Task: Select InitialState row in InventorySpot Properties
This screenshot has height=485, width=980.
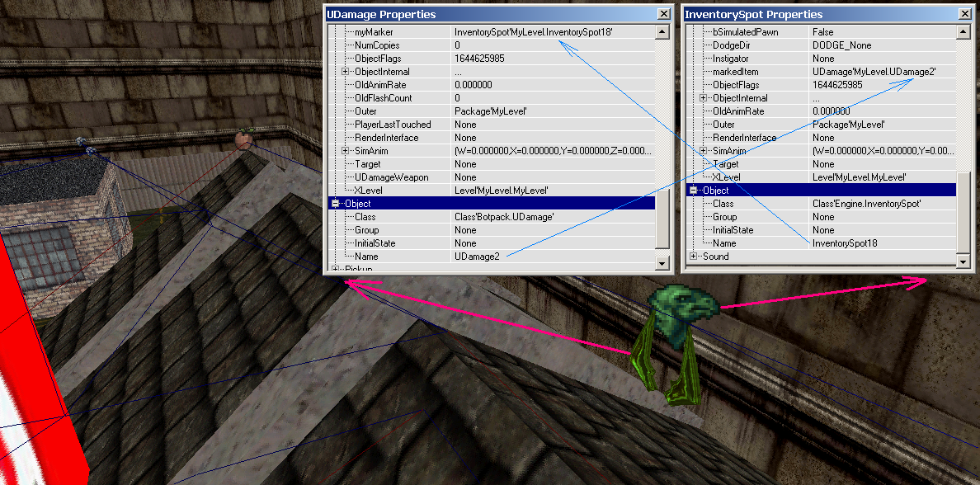Action: click(821, 230)
